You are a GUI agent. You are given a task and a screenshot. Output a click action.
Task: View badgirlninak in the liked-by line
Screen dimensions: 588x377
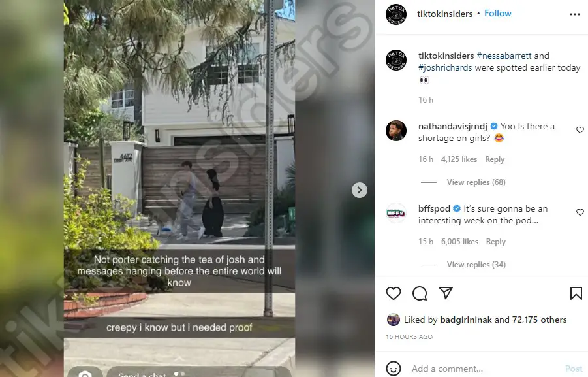point(466,320)
